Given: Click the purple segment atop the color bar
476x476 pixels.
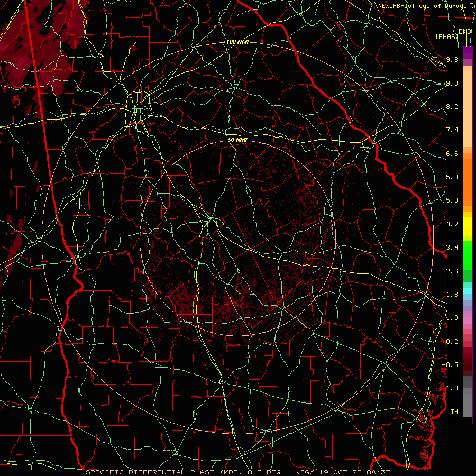Looking at the screenshot, I should click(467, 53).
